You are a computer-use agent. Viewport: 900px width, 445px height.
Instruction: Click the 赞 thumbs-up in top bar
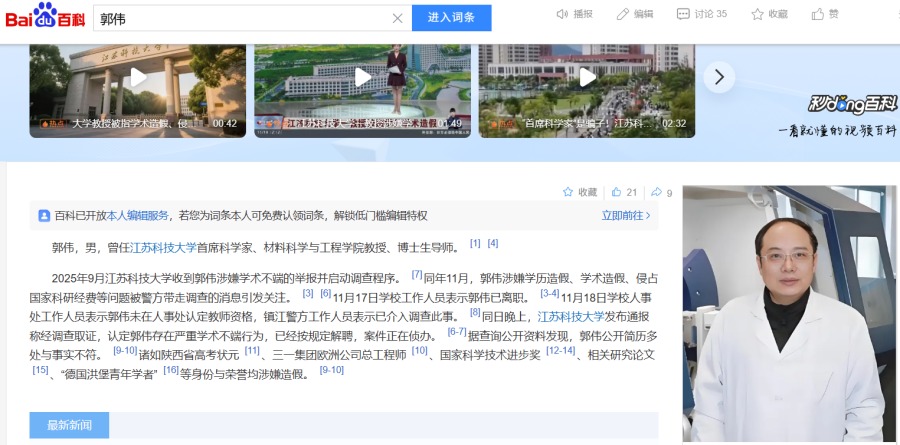click(x=818, y=14)
